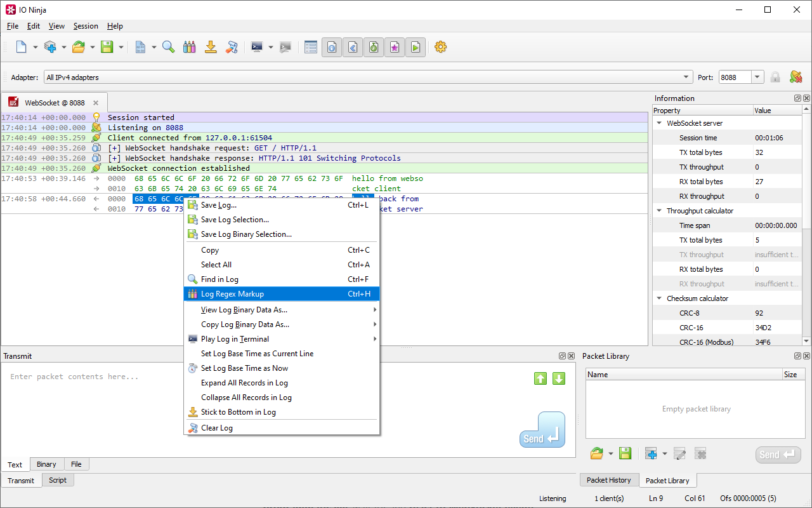Click the green down-arrow icon in Transmit
Screen dimensions: 812x508
(559, 378)
